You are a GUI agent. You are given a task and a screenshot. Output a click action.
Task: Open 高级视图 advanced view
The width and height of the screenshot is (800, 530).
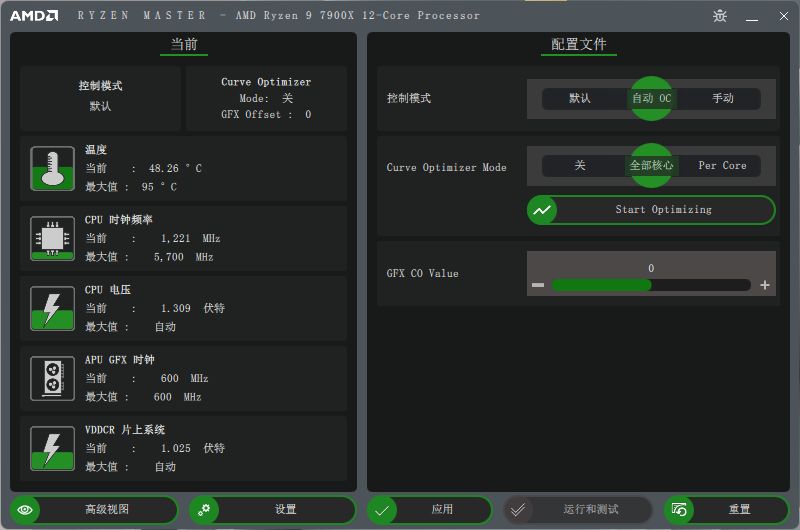[94, 510]
